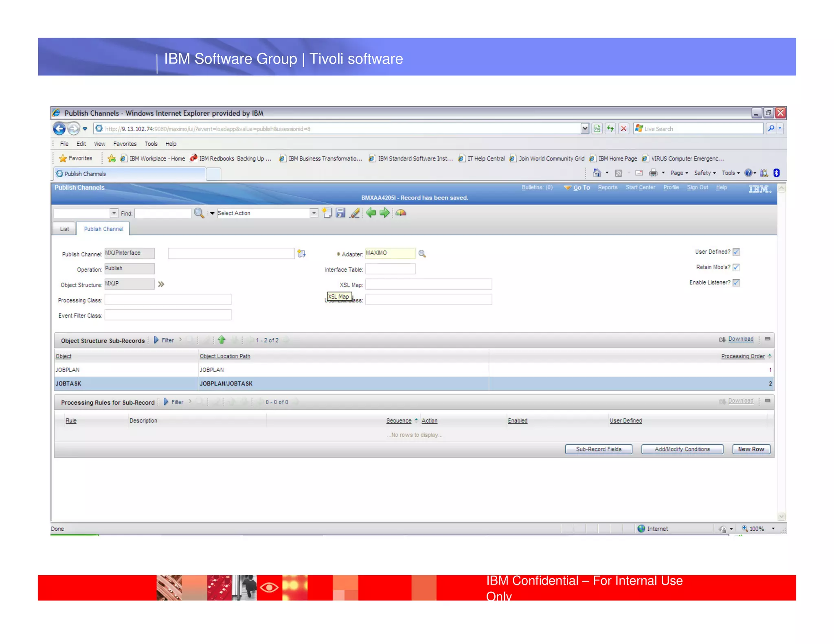The width and height of the screenshot is (834, 644).
Task: Open the Edit menu
Action: coord(81,144)
